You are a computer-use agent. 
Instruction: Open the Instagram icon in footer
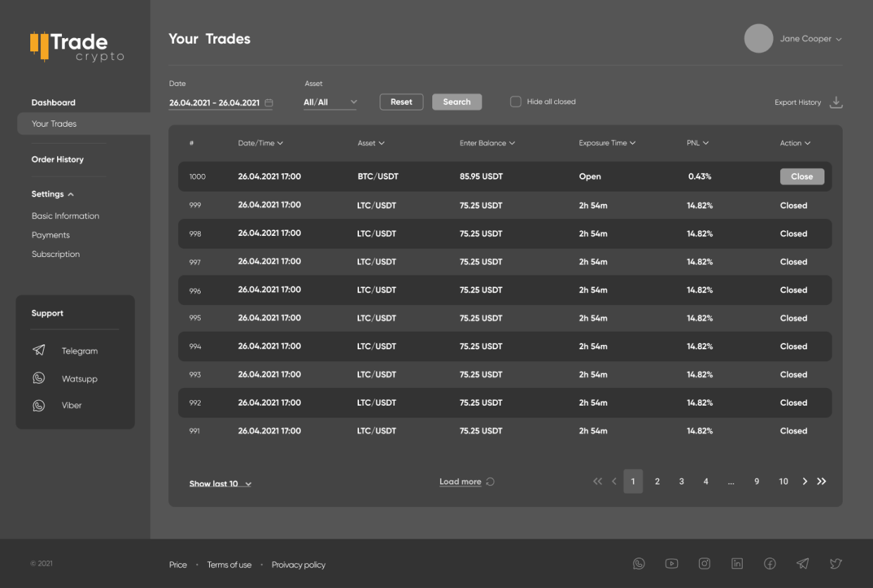click(704, 563)
